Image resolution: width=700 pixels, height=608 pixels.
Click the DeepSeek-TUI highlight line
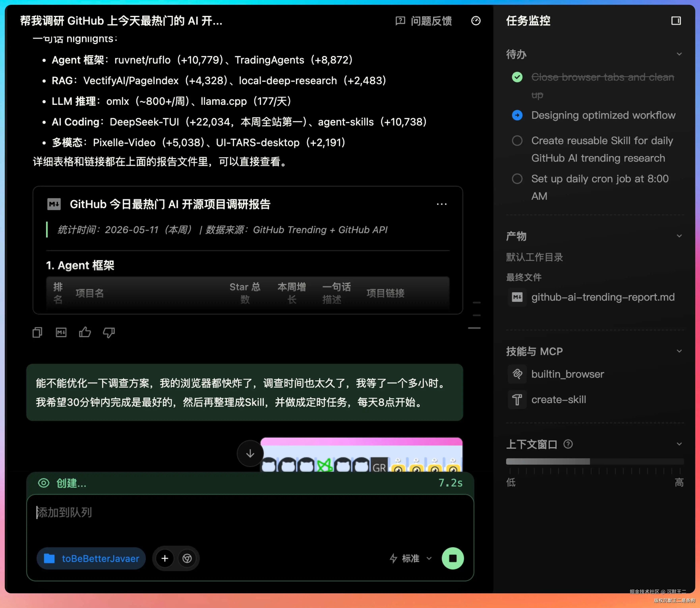click(239, 122)
